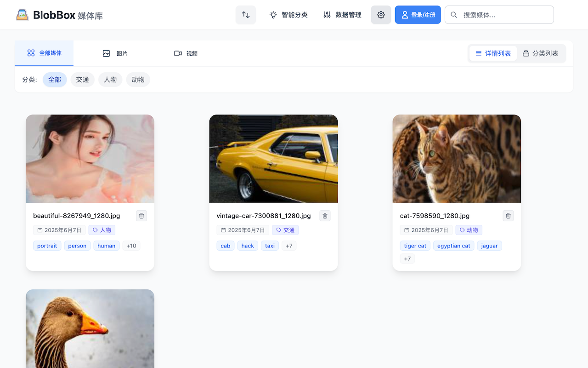
Task: Open 数据管理 data management
Action: tap(342, 15)
